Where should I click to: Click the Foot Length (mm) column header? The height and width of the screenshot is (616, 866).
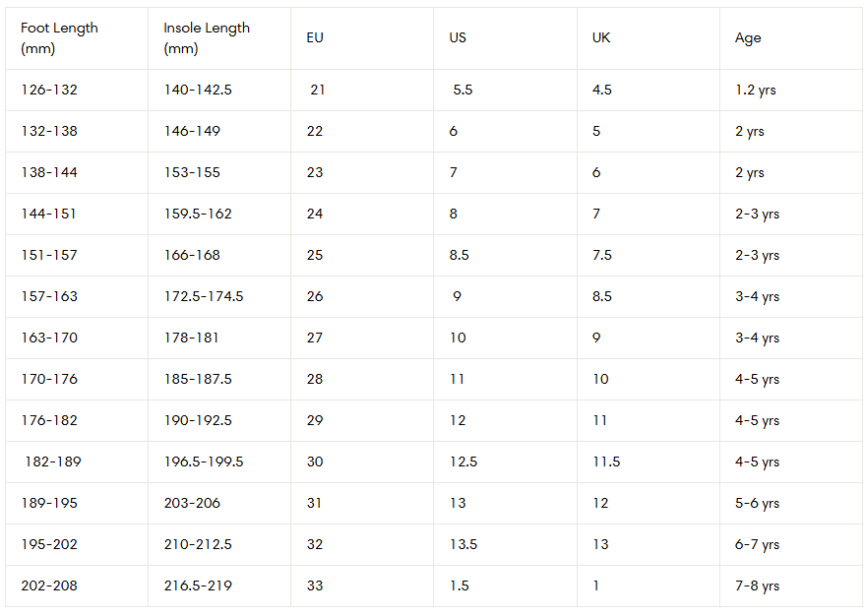tap(59, 38)
